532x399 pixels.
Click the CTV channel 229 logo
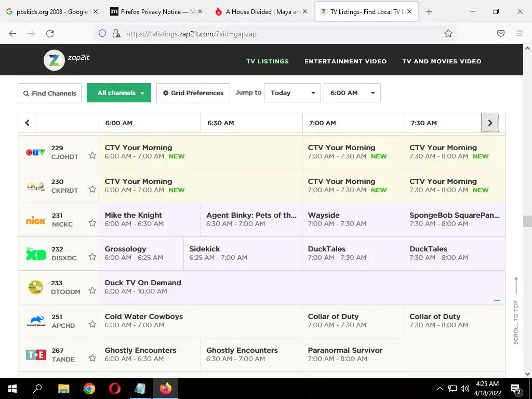(x=36, y=152)
